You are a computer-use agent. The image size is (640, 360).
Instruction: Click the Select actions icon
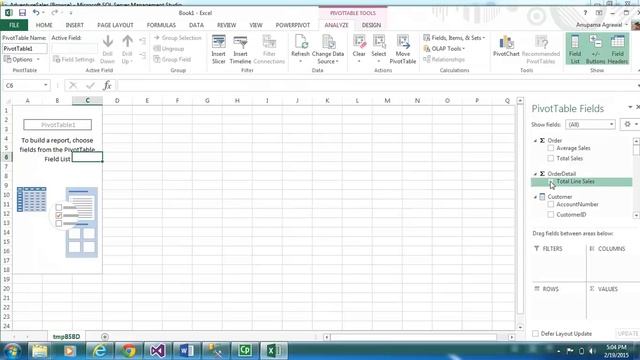coord(378,49)
